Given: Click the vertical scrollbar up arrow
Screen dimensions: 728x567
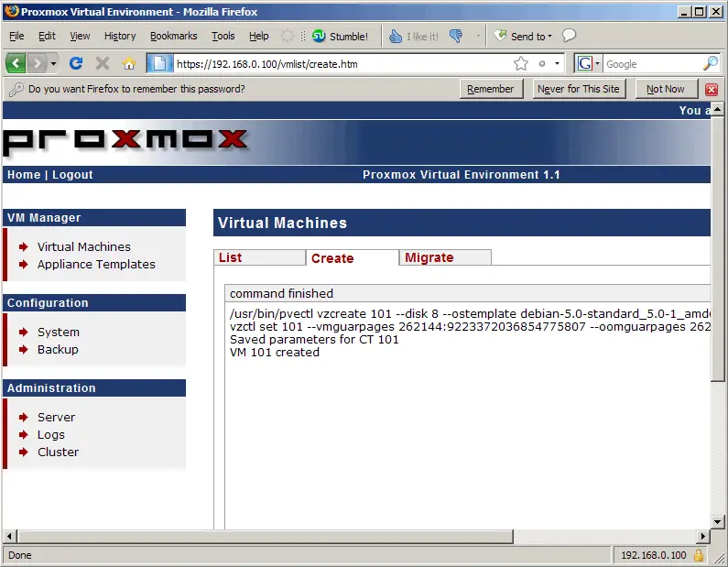Looking at the screenshot, I should click(x=718, y=110).
